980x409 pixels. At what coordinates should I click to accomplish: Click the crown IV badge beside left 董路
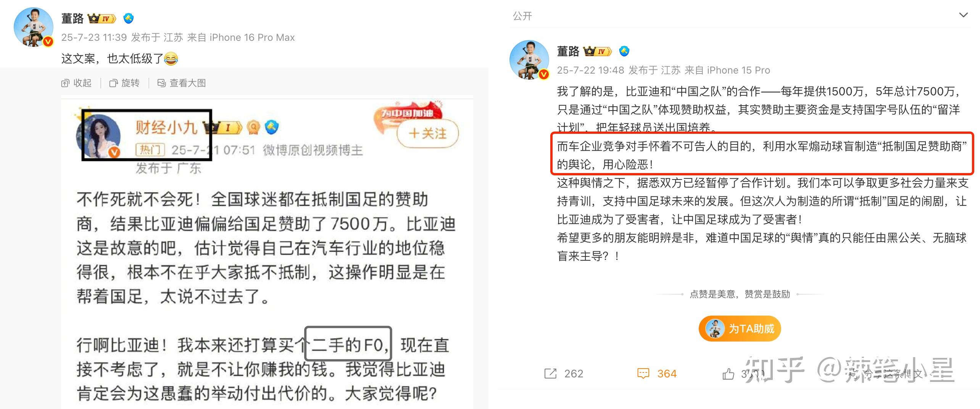[102, 18]
